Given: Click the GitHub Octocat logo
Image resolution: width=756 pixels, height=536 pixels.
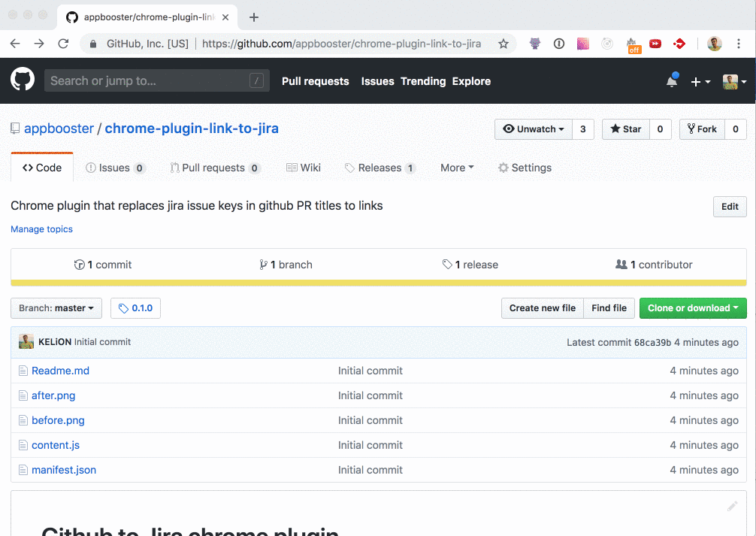Looking at the screenshot, I should click(x=23, y=80).
